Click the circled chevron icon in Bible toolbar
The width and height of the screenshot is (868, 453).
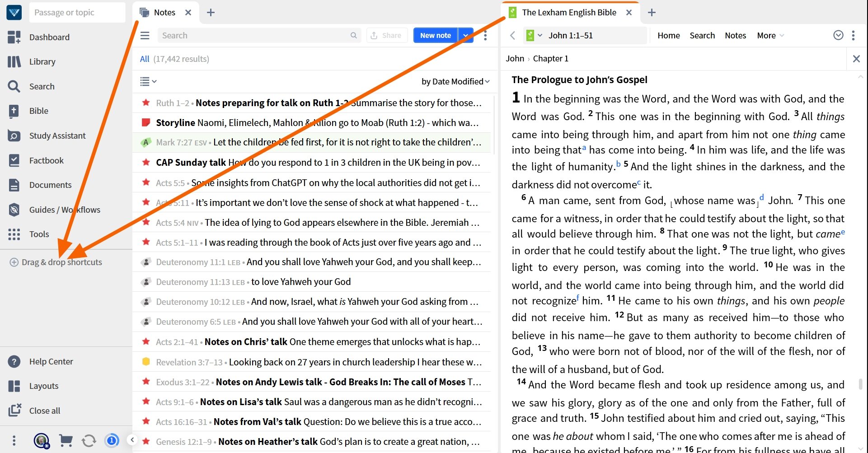click(838, 35)
